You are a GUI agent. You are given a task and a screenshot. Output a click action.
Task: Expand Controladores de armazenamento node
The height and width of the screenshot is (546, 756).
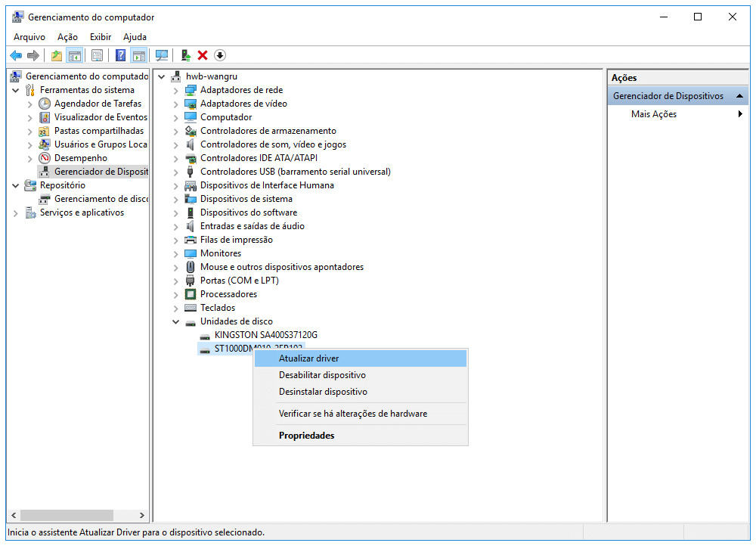tap(176, 131)
